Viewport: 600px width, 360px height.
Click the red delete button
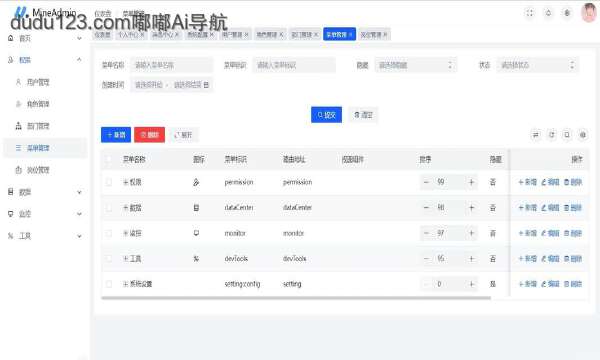click(x=149, y=135)
